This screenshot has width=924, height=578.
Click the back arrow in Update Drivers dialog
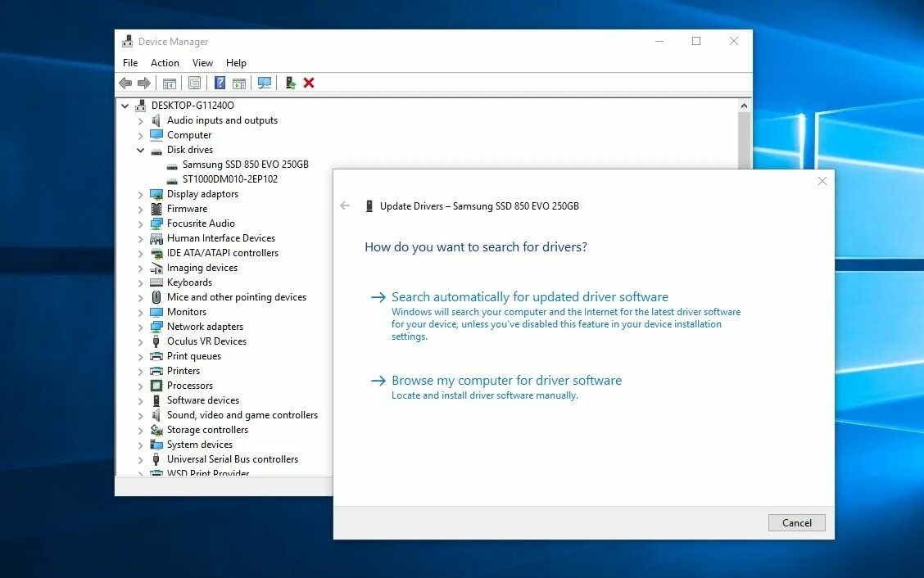coord(346,205)
